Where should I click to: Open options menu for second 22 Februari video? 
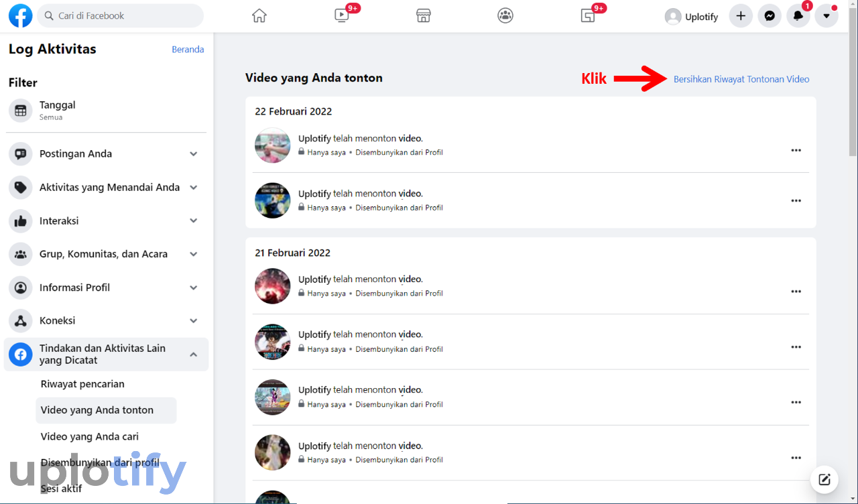coord(796,200)
